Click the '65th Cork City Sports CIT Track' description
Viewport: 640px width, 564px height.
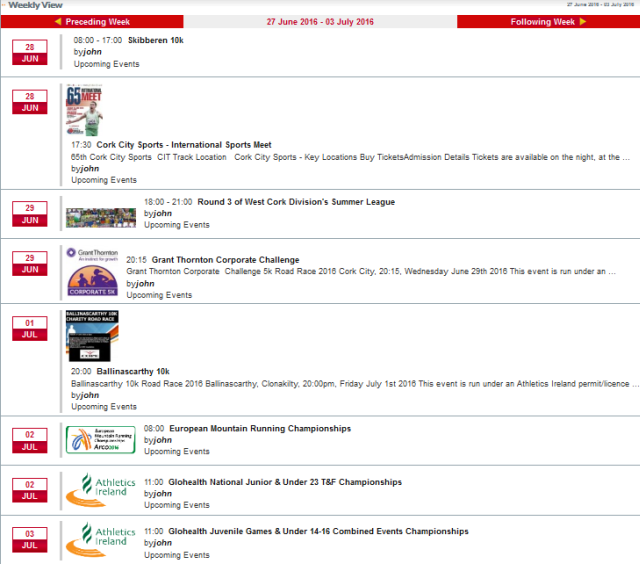[350, 157]
